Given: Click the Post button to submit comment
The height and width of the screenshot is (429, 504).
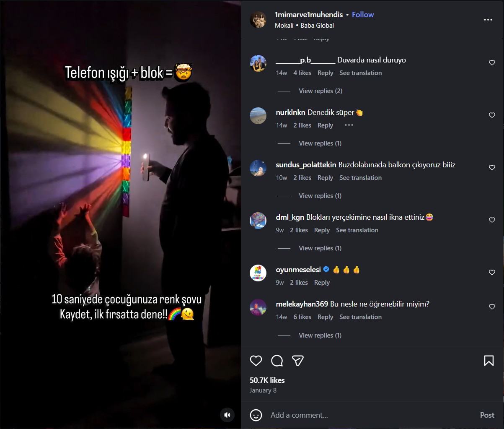Looking at the screenshot, I should tap(486, 415).
